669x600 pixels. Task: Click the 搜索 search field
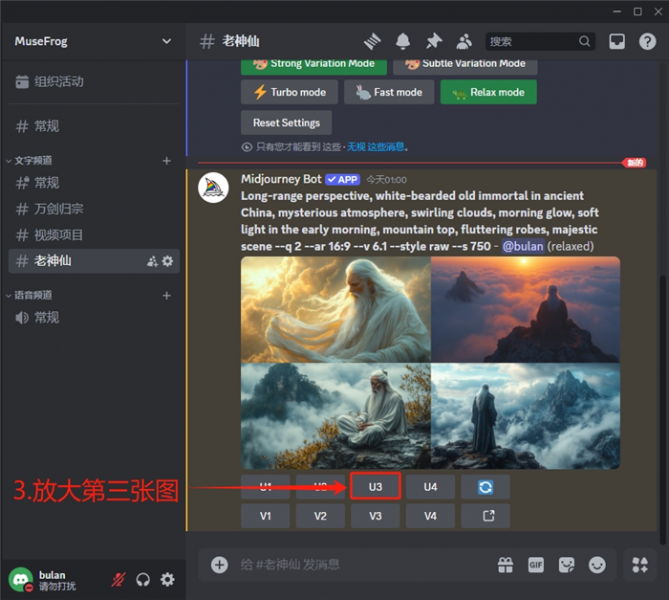coord(540,41)
